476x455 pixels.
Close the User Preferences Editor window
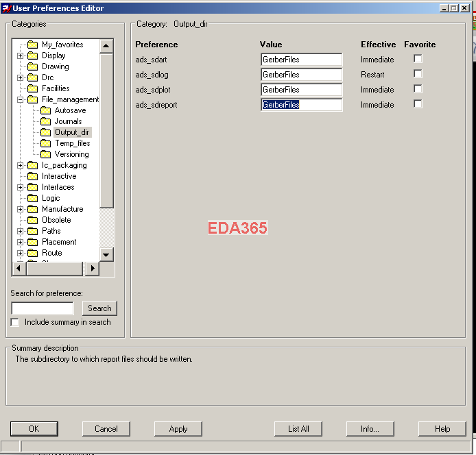pyautogui.click(x=465, y=8)
